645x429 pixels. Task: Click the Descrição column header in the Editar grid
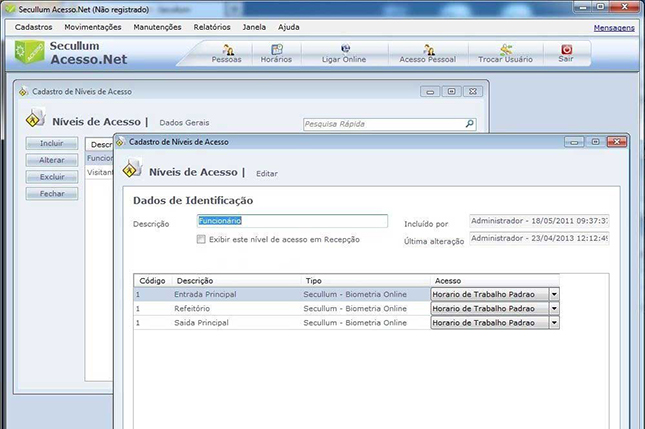point(237,281)
